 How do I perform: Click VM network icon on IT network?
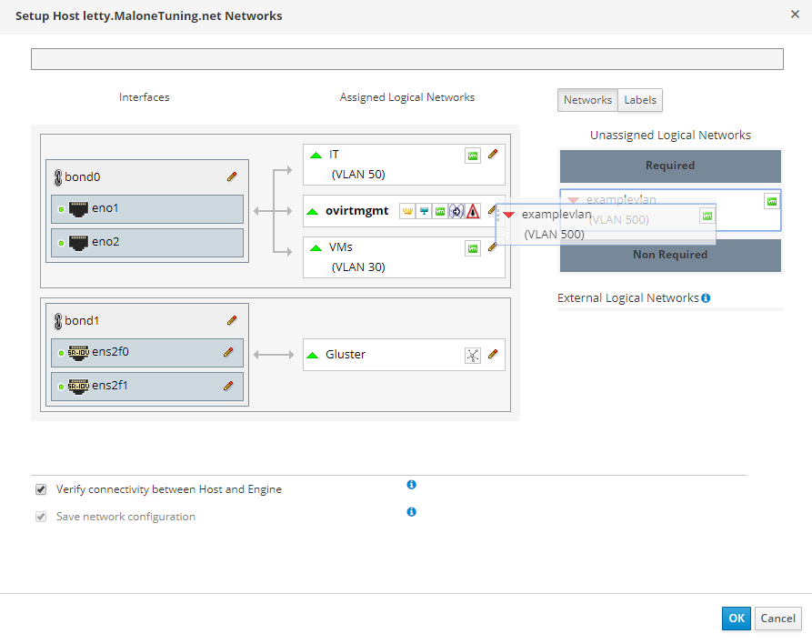tap(473, 156)
